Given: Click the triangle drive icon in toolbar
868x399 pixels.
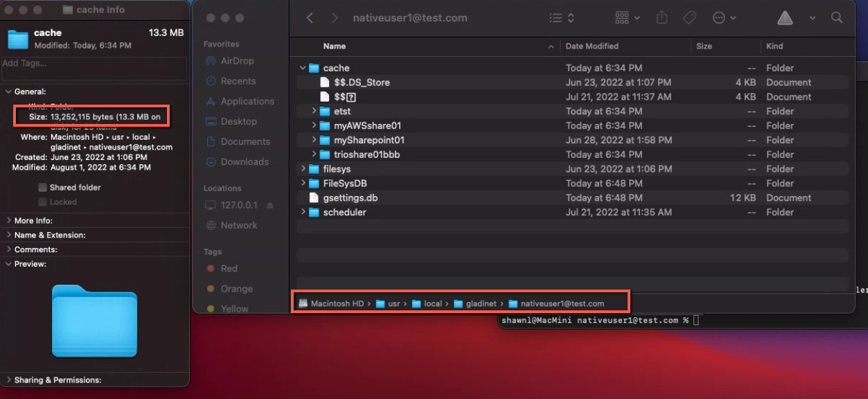Looking at the screenshot, I should click(785, 18).
